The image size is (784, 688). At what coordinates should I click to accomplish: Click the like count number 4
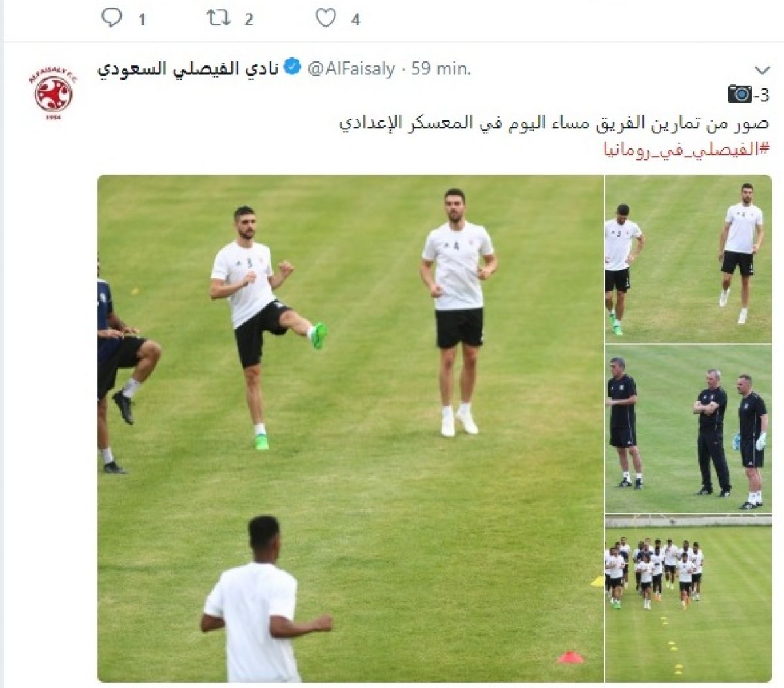pyautogui.click(x=355, y=20)
